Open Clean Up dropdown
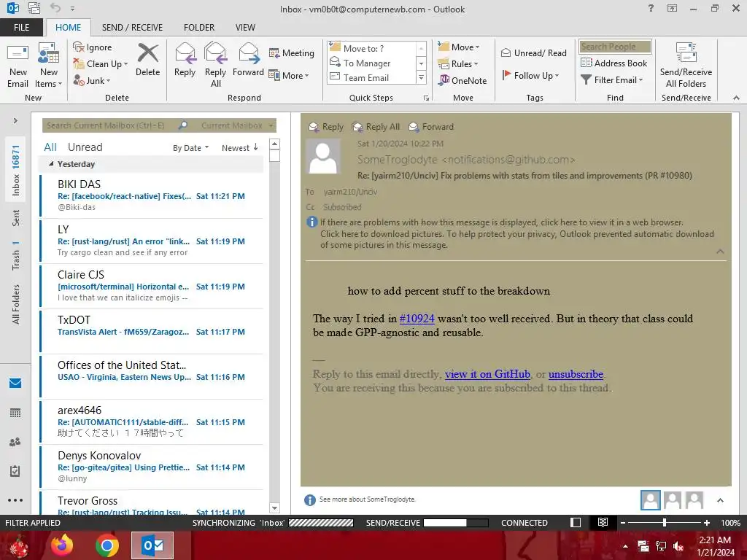This screenshot has width=747, height=560. click(x=101, y=64)
